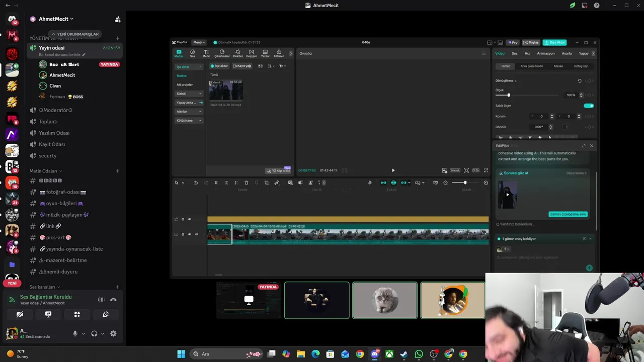This screenshot has width=644, height=362.
Task: Toggle Discord microphone mute
Action: tap(75, 333)
